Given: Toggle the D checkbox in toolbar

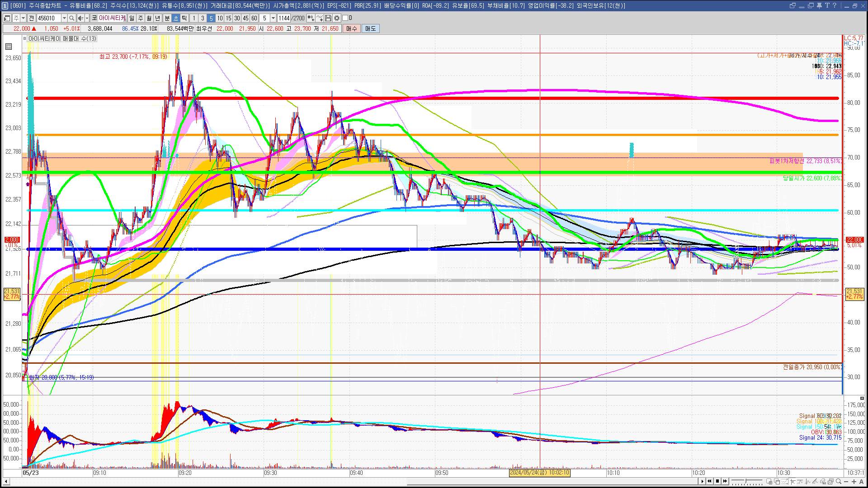Looking at the screenshot, I should pos(345,18).
